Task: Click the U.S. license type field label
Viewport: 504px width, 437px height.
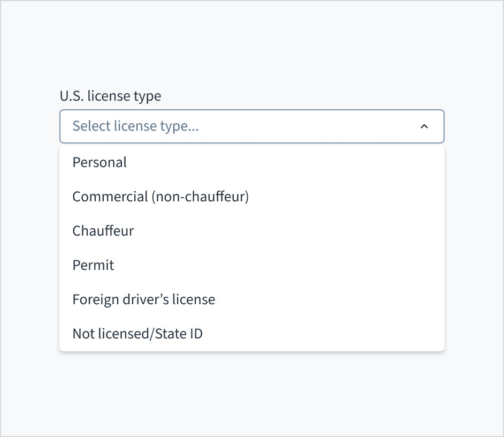Action: click(x=110, y=96)
